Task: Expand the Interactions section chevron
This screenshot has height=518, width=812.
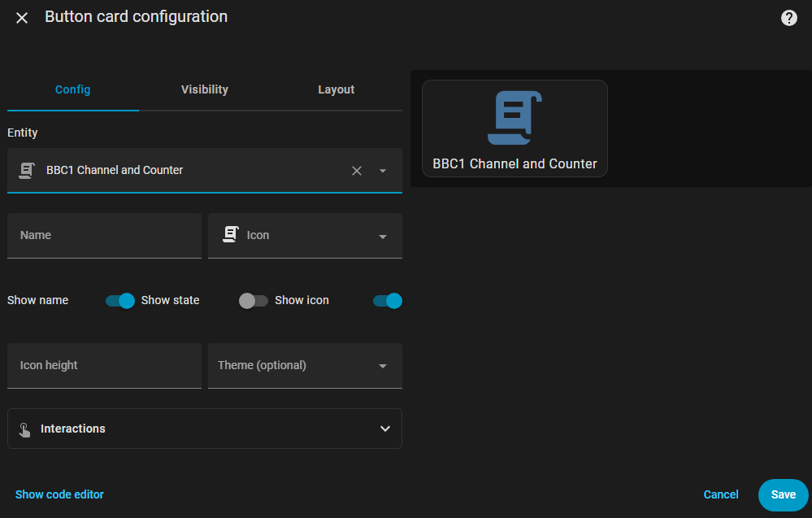Action: tap(385, 429)
